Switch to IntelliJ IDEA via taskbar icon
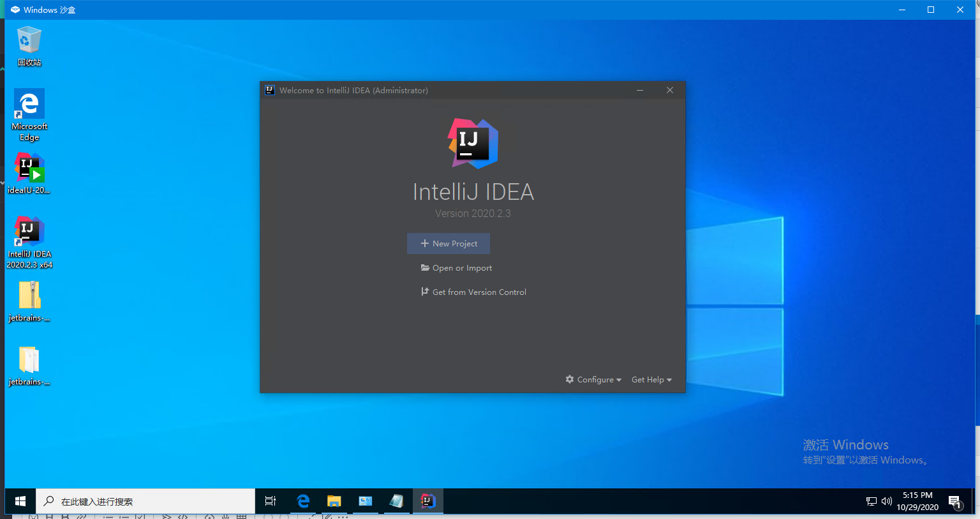Image resolution: width=980 pixels, height=519 pixels. click(427, 501)
